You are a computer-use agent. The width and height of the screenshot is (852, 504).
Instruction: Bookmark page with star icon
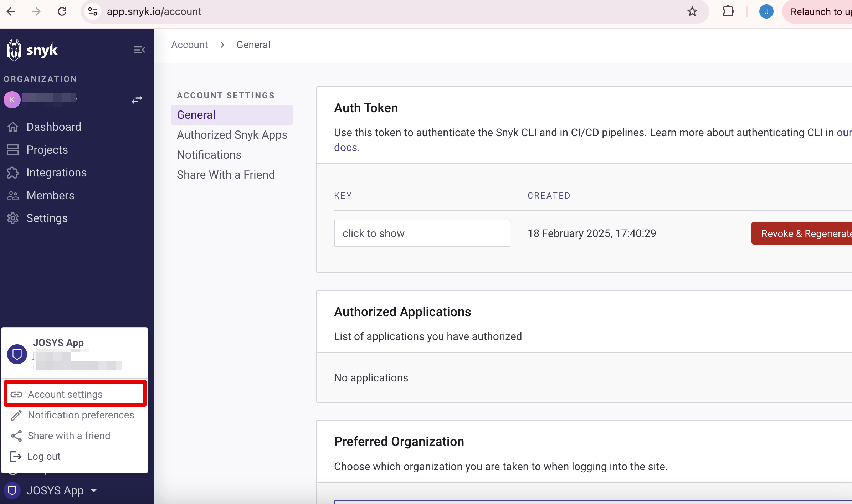tap(692, 11)
